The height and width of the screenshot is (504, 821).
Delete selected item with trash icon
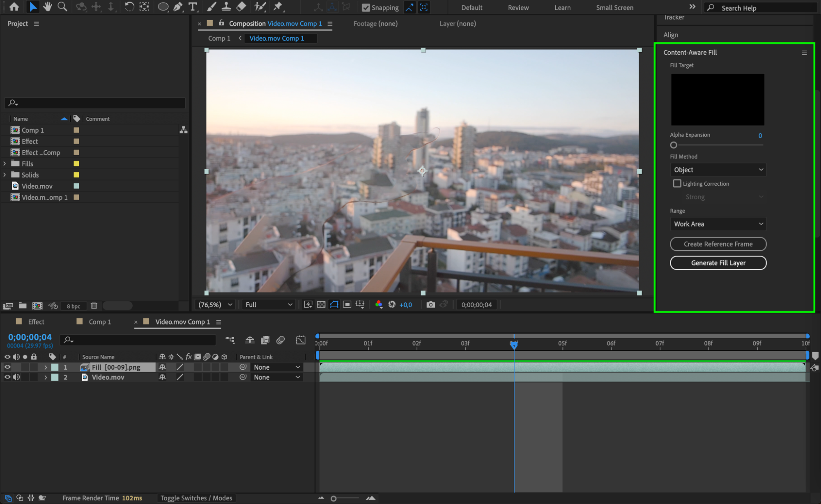(94, 306)
